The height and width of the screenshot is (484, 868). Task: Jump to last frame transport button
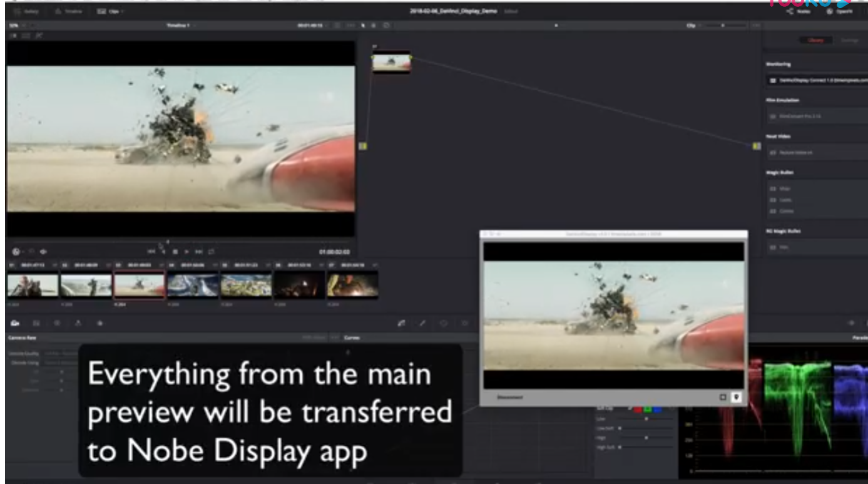coord(198,251)
